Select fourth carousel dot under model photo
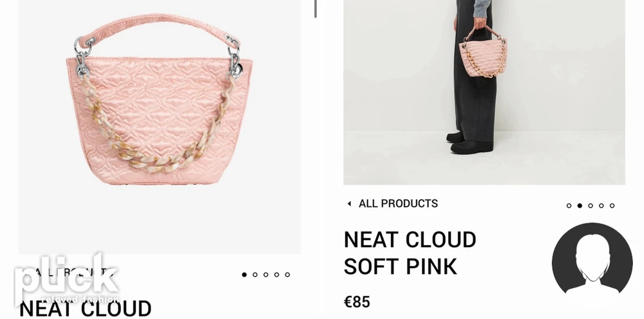Screen dimensions: 644x319 coord(601,206)
